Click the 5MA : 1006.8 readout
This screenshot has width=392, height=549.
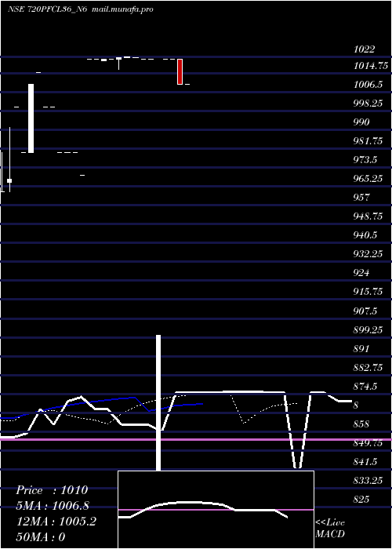pos(53,506)
